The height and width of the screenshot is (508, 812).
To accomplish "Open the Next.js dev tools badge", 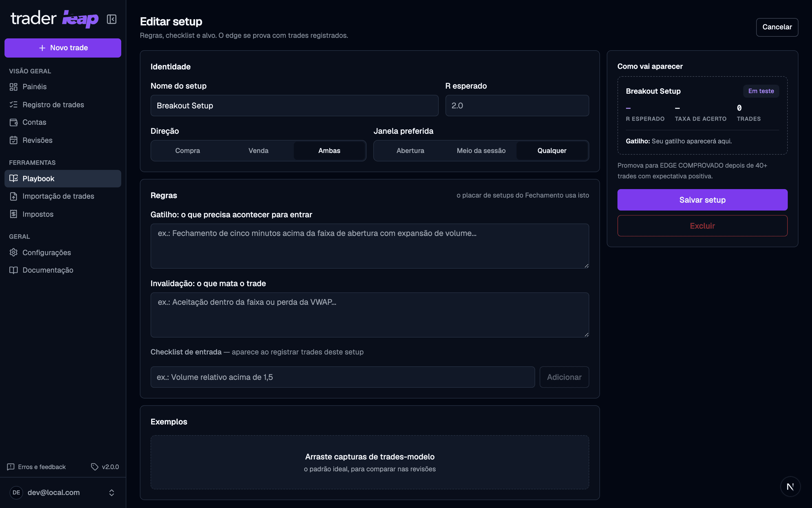I will 790,487.
